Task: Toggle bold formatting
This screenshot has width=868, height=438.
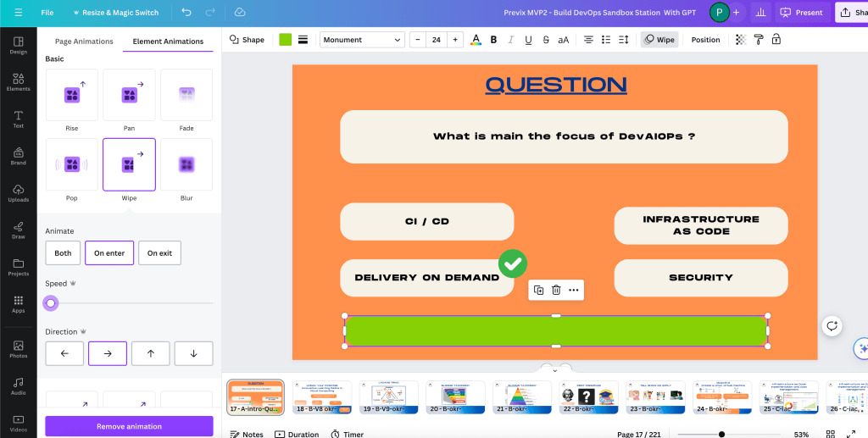Action: 493,39
